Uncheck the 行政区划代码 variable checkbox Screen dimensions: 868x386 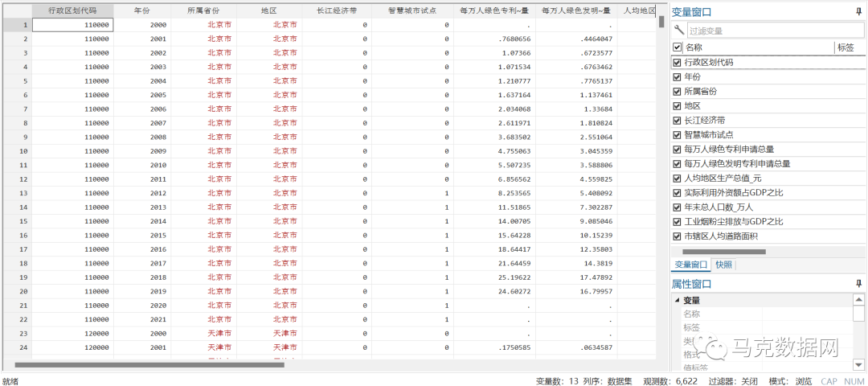click(677, 63)
